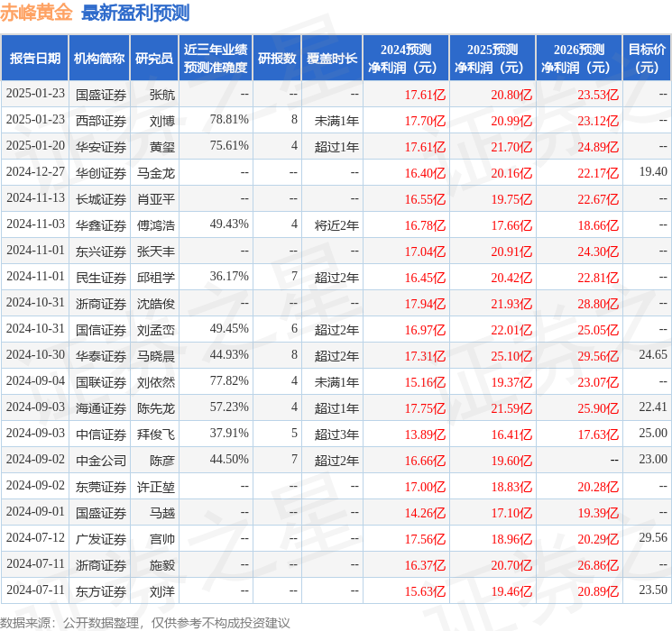Click institution 民生证券
The height and width of the screenshot is (631, 672).
coord(101,278)
